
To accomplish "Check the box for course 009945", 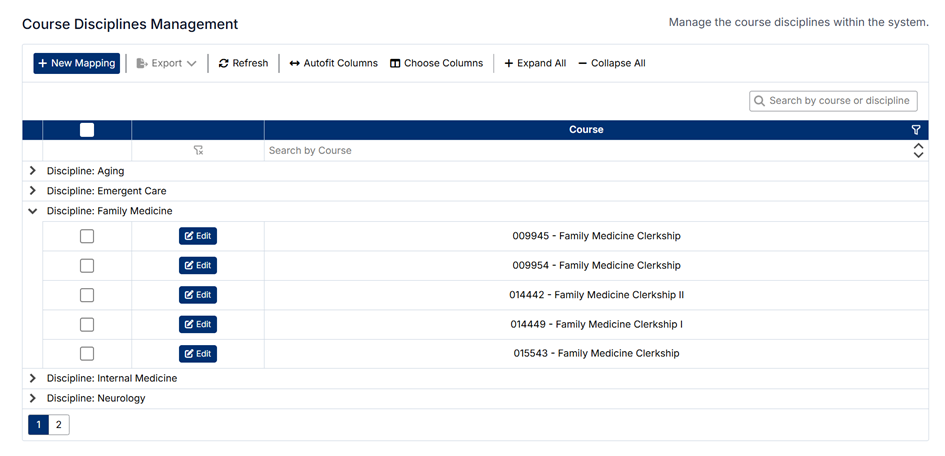I will click(87, 236).
